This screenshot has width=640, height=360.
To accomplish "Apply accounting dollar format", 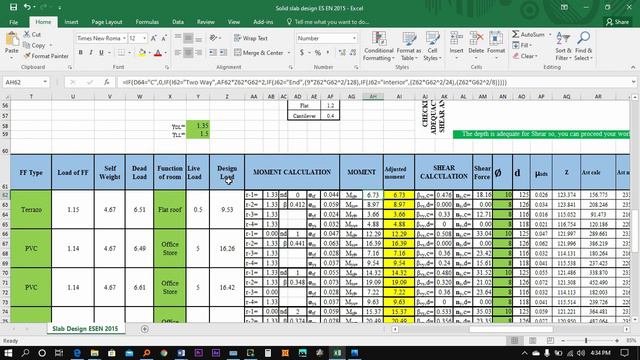I will [x=302, y=53].
